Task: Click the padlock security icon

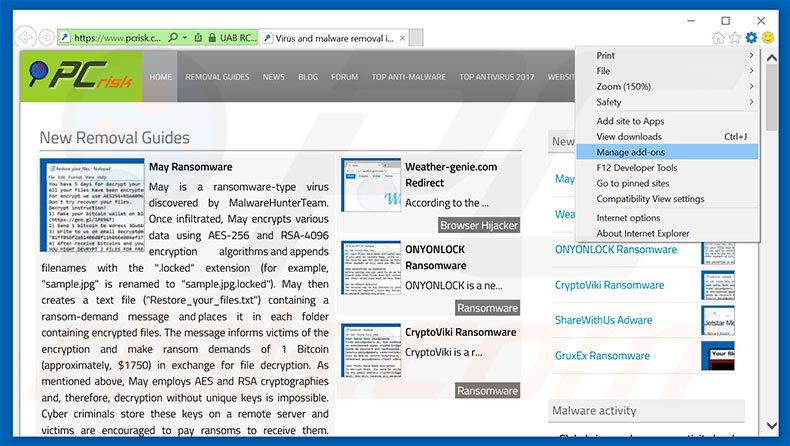Action: tap(212, 38)
